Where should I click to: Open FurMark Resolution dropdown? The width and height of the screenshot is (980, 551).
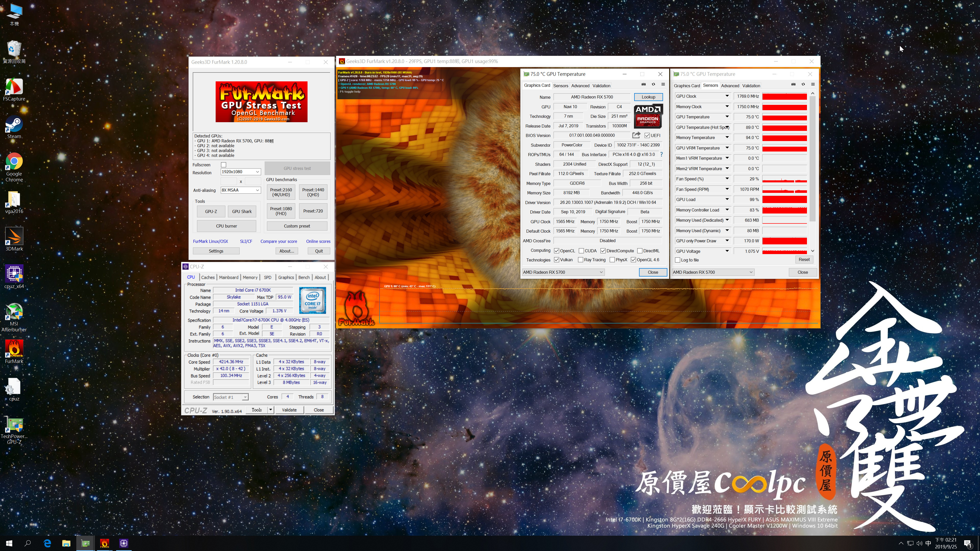[240, 172]
